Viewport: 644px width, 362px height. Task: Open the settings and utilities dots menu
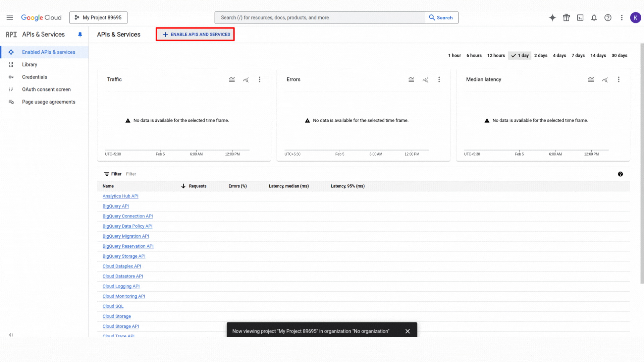point(622,17)
